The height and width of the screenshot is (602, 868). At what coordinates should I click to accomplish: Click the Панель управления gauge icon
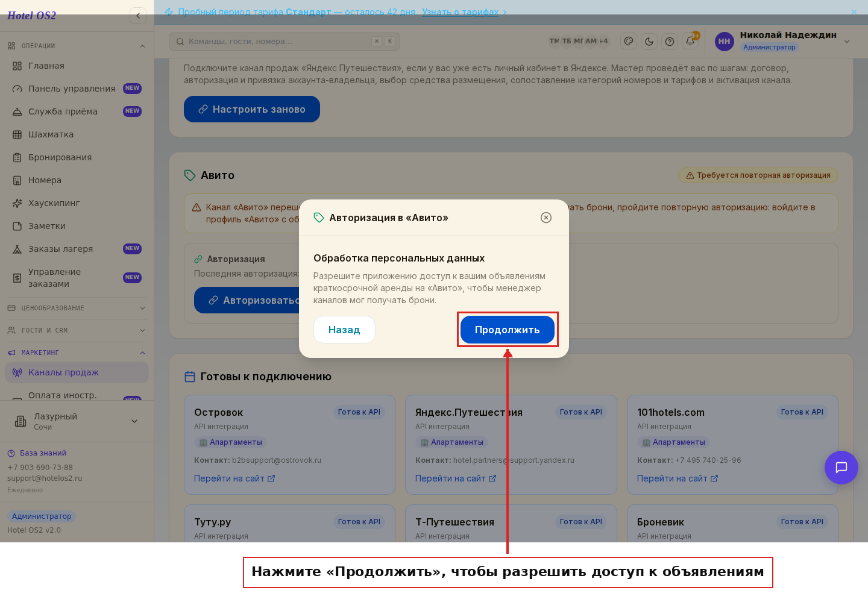(17, 89)
